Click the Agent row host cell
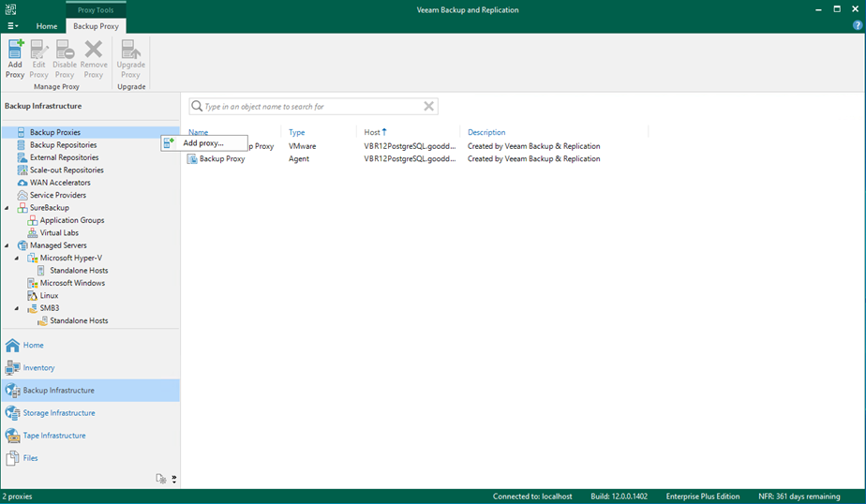Viewport: 866px width, 504px height. [410, 159]
